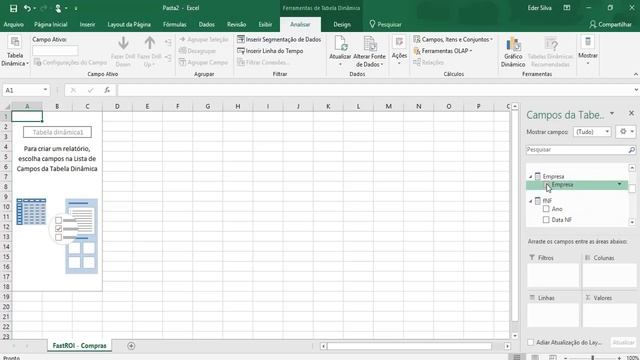Undo the last action
640x360 pixels.
click(x=27, y=8)
